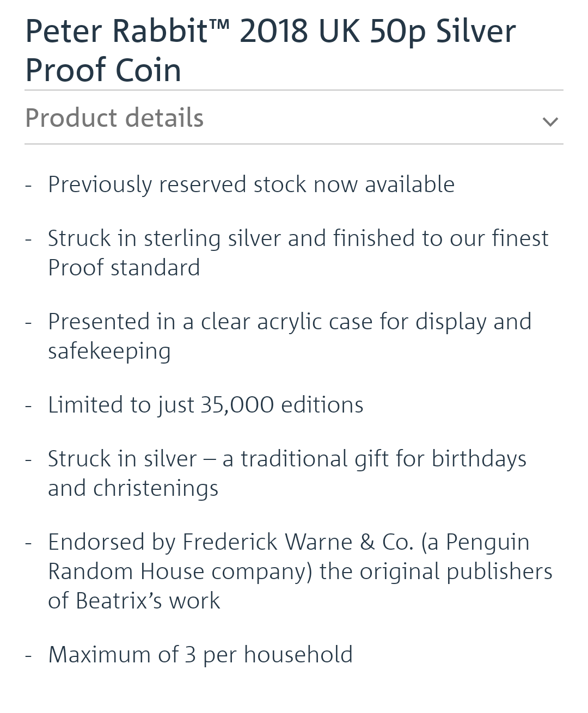588x713 pixels.
Task: Click the word 'safekeeping'
Action: tap(109, 352)
